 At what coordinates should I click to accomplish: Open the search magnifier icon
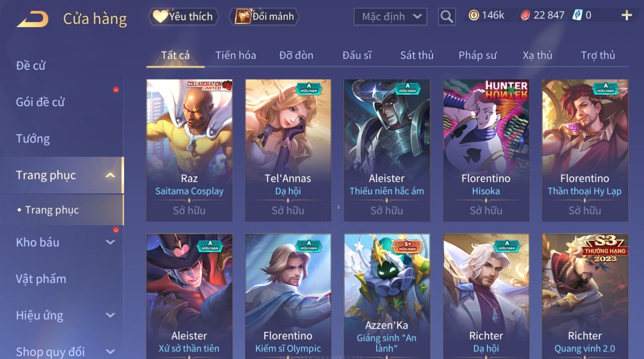tap(446, 17)
